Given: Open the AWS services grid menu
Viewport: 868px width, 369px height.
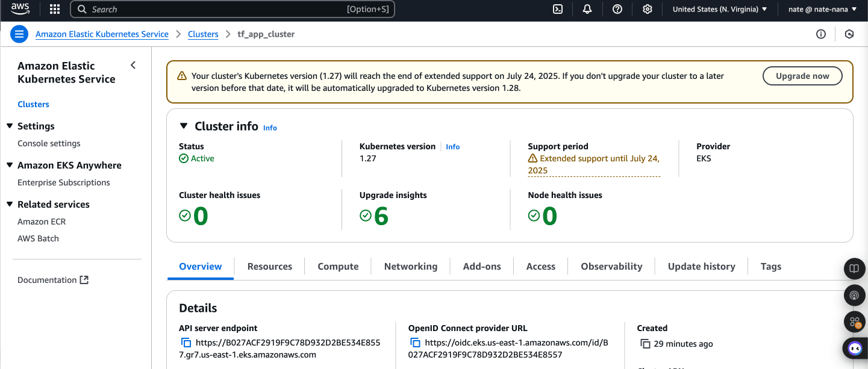Looking at the screenshot, I should [x=54, y=9].
